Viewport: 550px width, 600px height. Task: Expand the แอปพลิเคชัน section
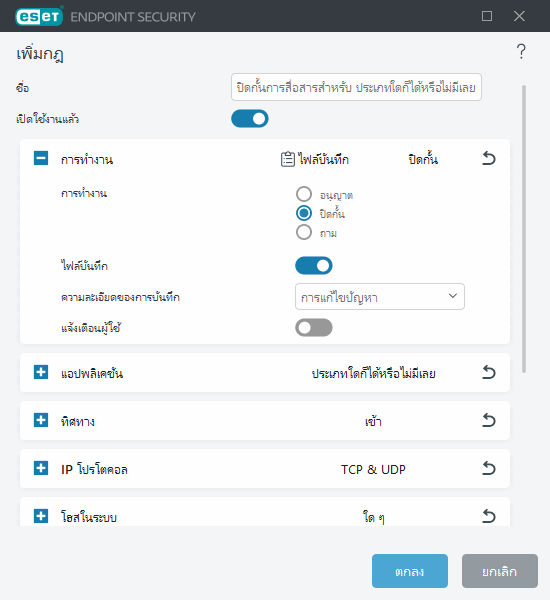(x=41, y=372)
